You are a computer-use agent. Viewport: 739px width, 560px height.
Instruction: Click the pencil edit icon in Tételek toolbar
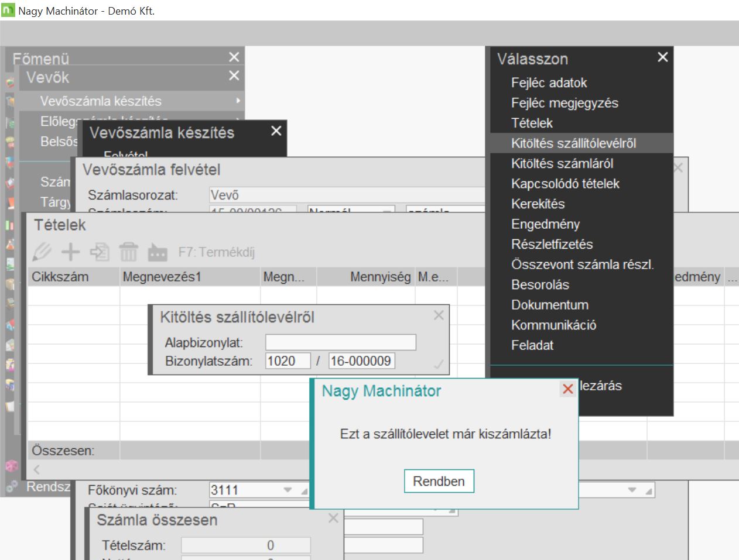(42, 252)
